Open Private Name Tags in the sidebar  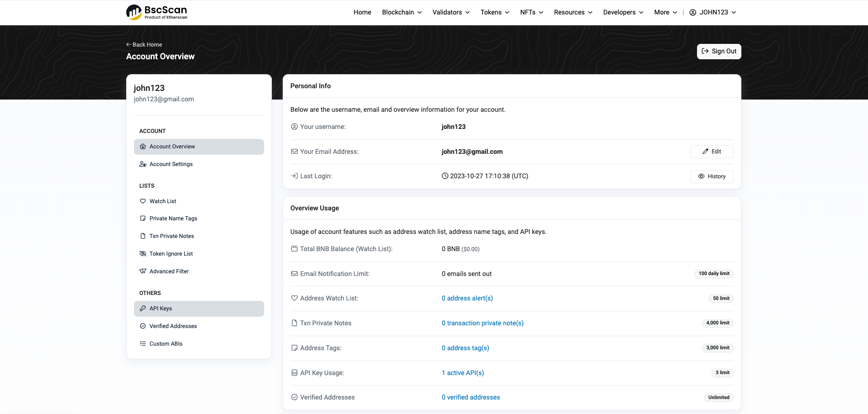199,219
